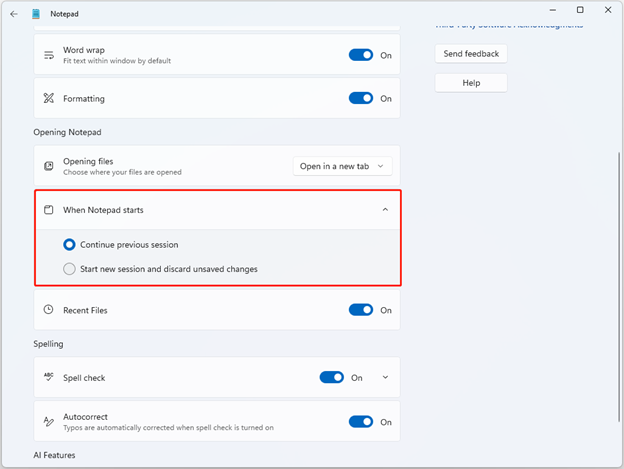Viewport: 624px width, 469px height.
Task: Click the Spell check icon
Action: pos(49,378)
